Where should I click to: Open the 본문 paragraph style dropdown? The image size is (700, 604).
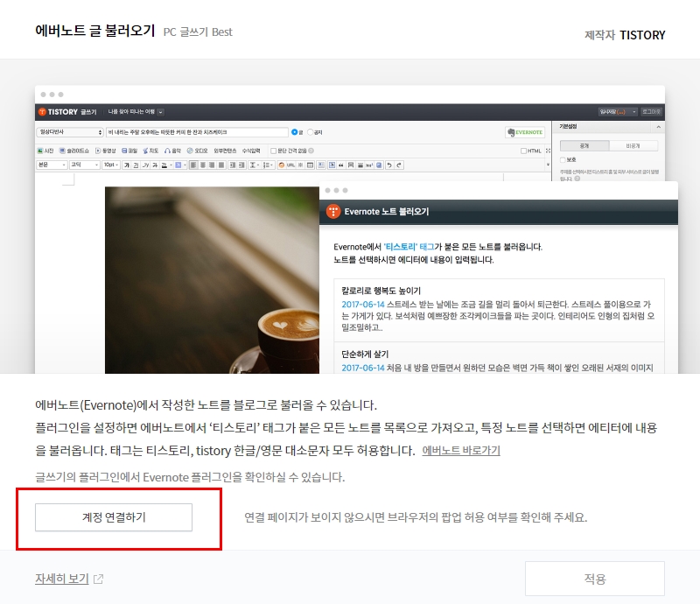pyautogui.click(x=52, y=165)
